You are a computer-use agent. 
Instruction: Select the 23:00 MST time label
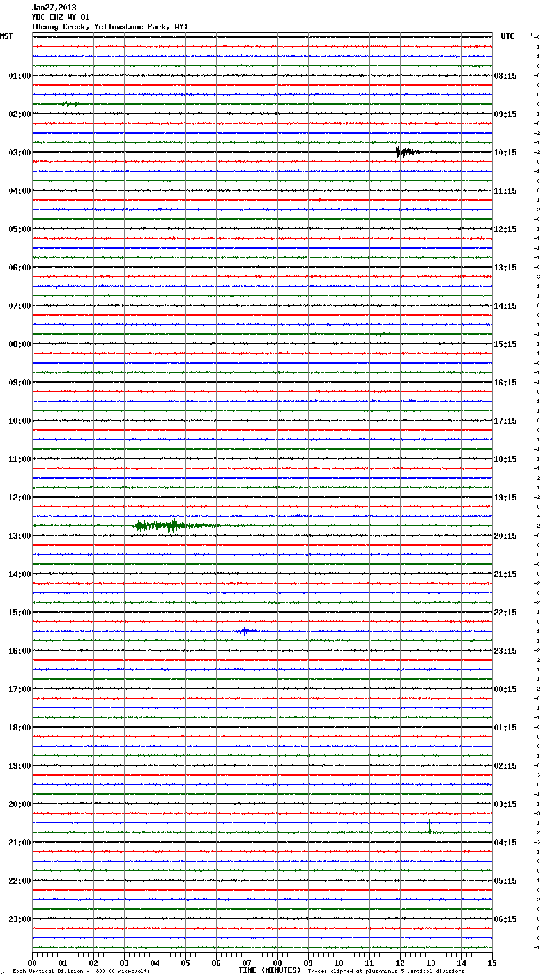[x=20, y=919]
